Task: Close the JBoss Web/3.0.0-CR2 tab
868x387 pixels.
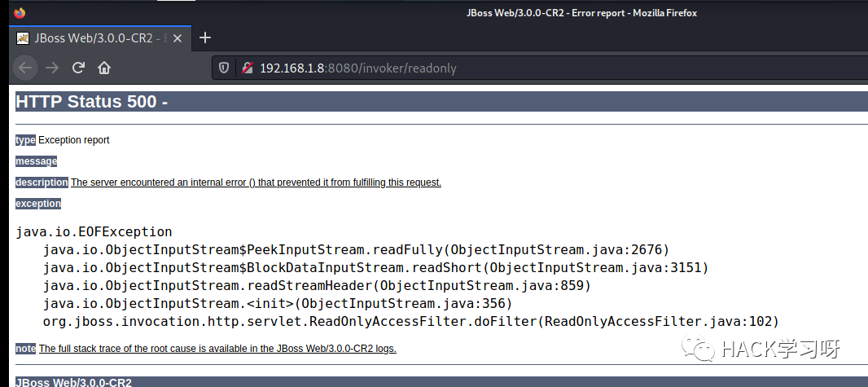Action: click(178, 38)
